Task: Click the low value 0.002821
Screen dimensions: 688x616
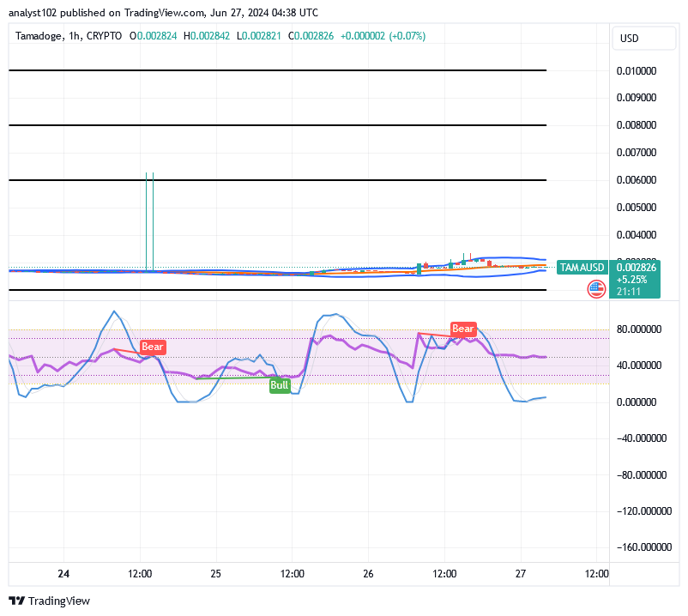Action: click(262, 36)
